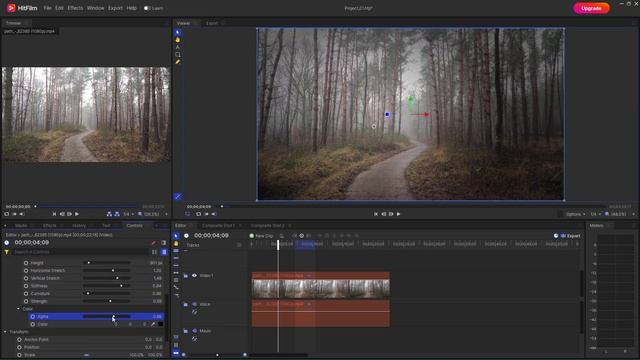The width and height of the screenshot is (640, 360).
Task: Open the Help menu
Action: pos(131,8)
